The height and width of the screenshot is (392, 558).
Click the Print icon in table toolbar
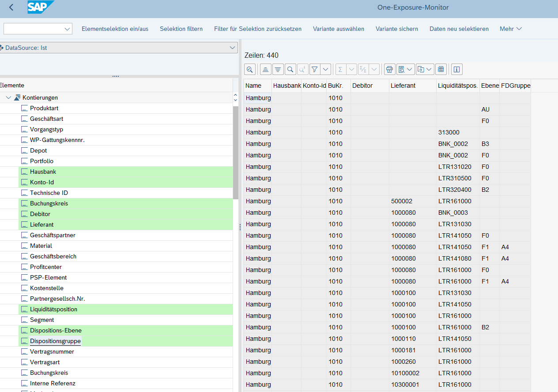(389, 69)
